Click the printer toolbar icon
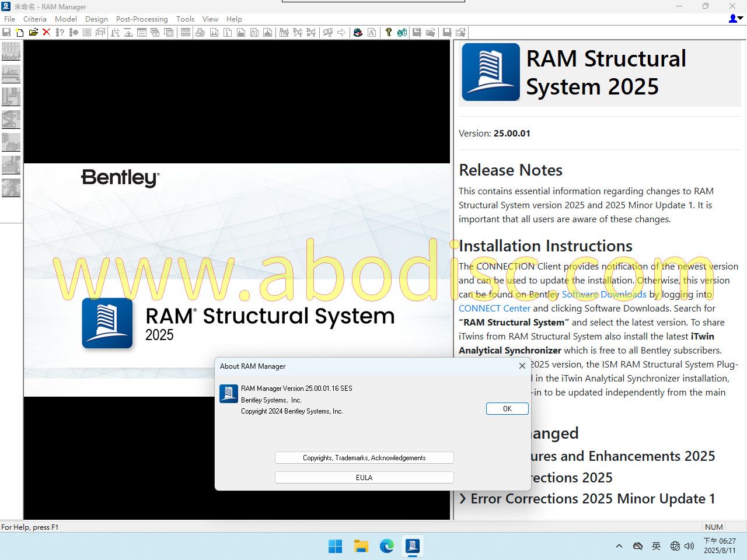This screenshot has width=747, height=560. (200, 33)
